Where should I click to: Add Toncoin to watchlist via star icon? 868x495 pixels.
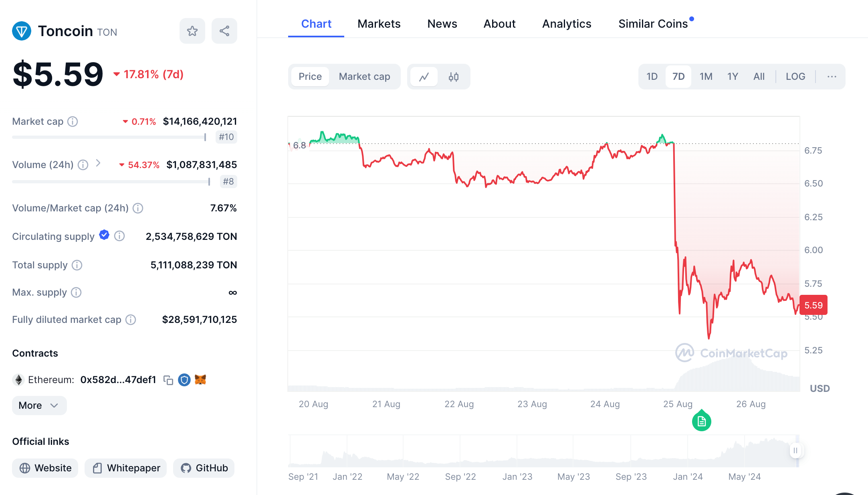[192, 30]
